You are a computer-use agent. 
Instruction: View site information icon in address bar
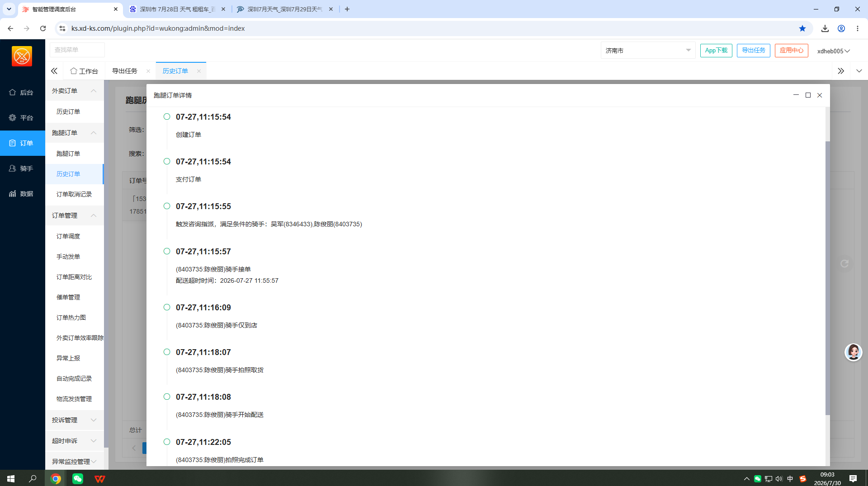(x=62, y=28)
